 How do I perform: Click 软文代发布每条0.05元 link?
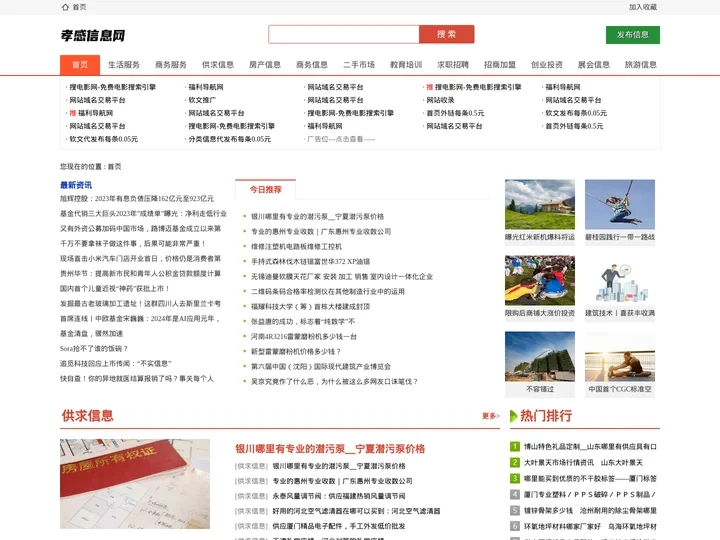click(x=104, y=139)
